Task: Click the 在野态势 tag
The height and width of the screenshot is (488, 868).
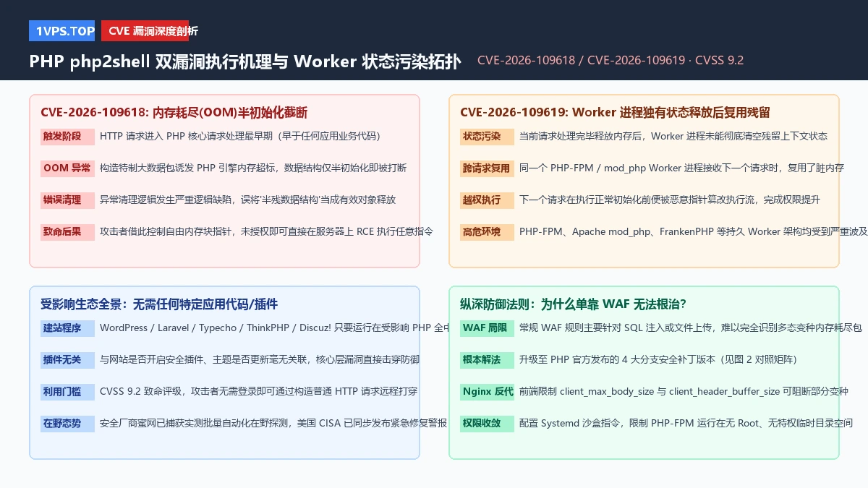Action: [67, 423]
